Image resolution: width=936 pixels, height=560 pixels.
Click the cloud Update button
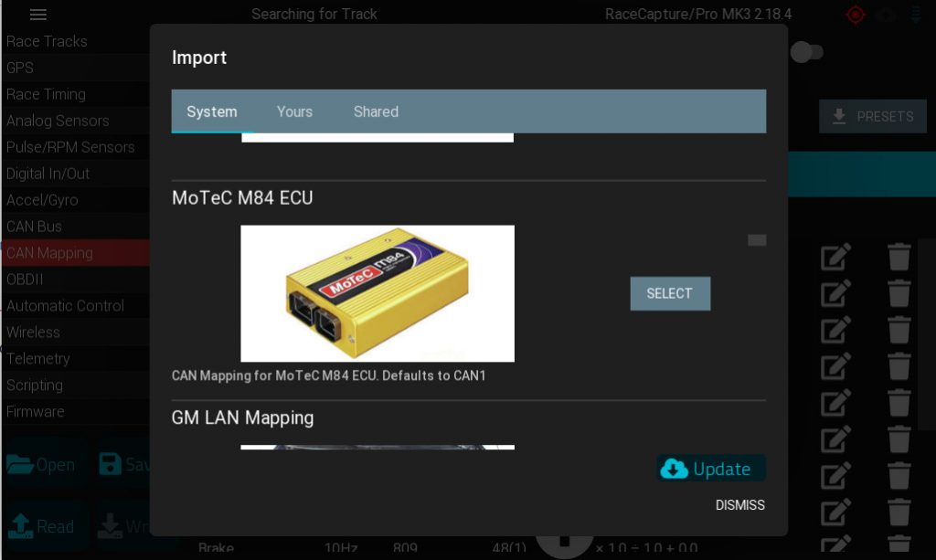[710, 469]
